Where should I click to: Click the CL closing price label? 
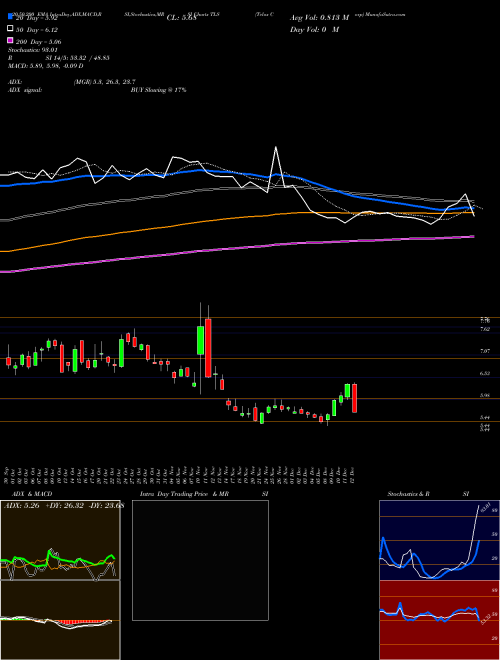point(181,18)
